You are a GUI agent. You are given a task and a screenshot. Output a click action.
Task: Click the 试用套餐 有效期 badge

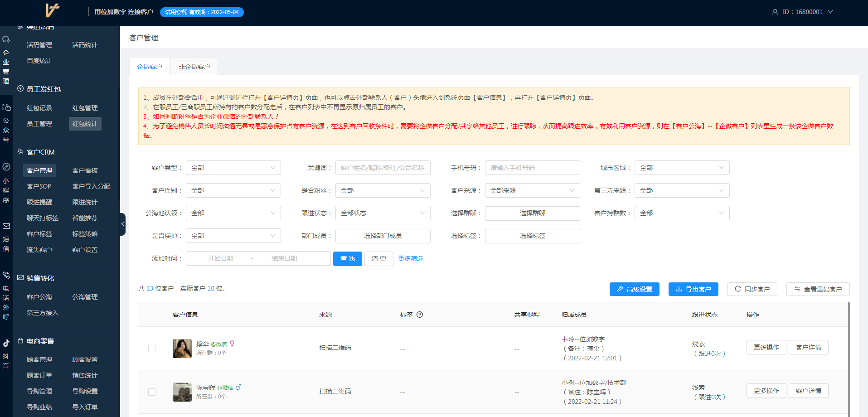pyautogui.click(x=202, y=12)
